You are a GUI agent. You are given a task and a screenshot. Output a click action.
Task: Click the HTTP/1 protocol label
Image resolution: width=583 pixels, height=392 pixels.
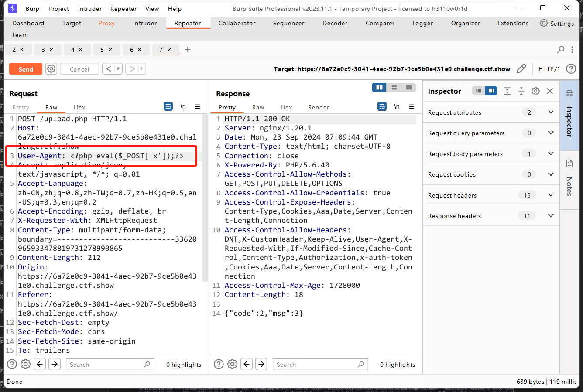(x=549, y=69)
